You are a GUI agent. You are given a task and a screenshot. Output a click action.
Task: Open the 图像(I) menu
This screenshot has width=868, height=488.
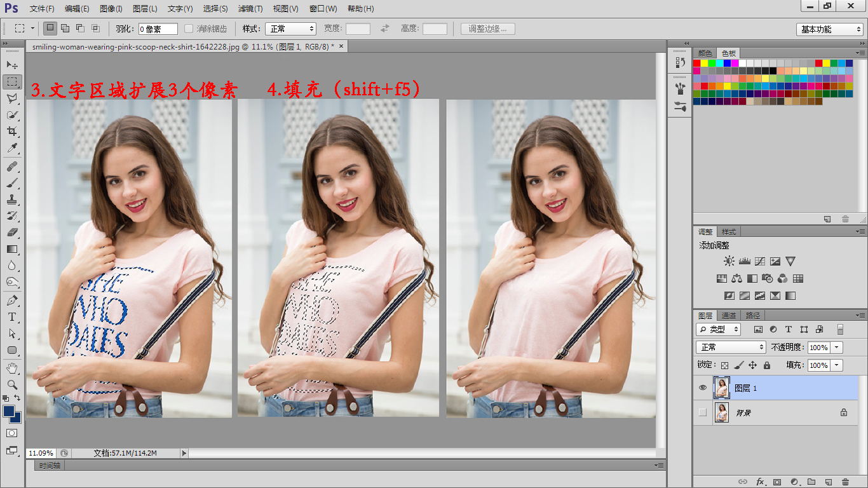coord(111,9)
